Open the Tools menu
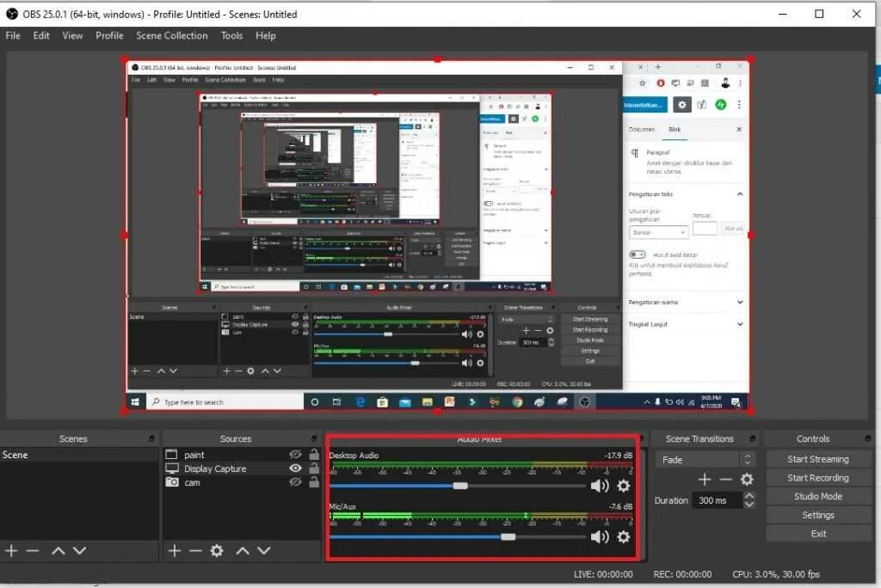881x588 pixels. [x=231, y=35]
